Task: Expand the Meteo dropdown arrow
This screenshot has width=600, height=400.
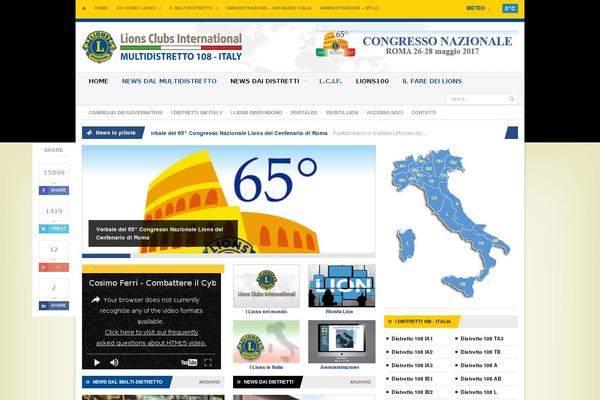Action: click(489, 9)
